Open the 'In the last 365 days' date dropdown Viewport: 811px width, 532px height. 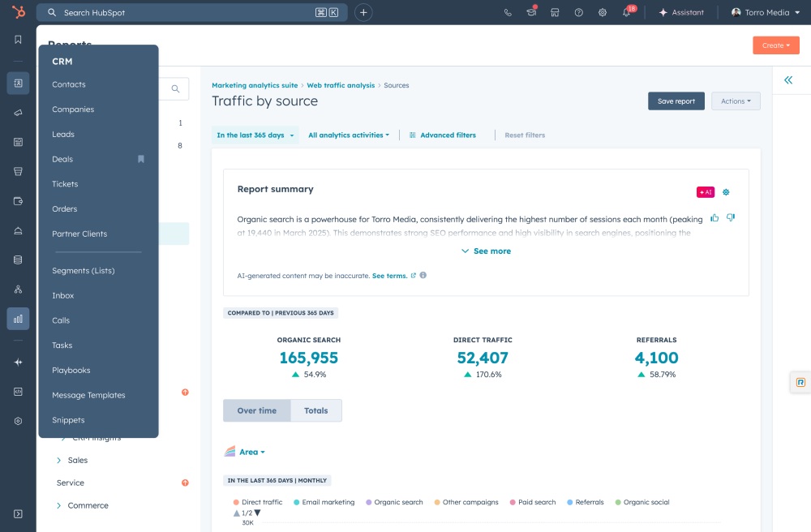251,136
